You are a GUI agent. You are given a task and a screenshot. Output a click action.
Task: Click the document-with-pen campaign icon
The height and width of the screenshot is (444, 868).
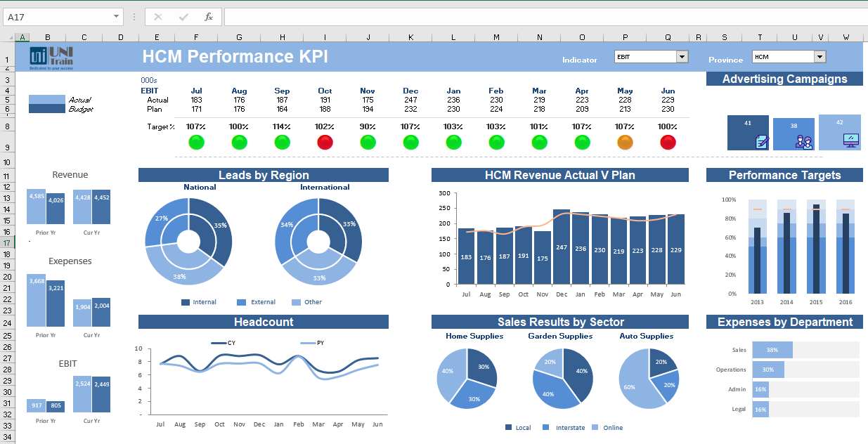coord(761,142)
